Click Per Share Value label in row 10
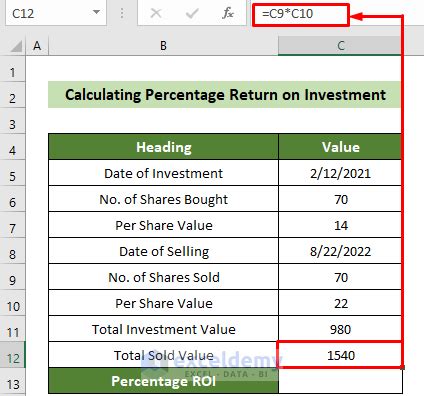 (163, 303)
